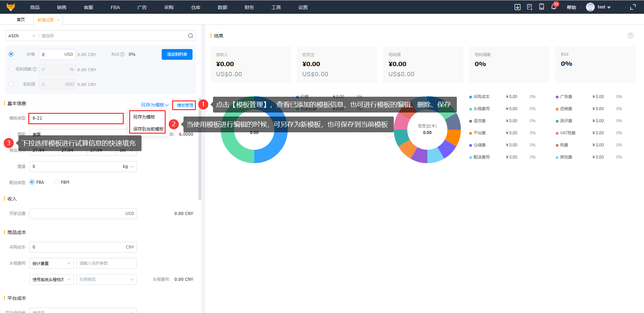Select the 毛利润率 radio button
Image resolution: width=644 pixels, height=313 pixels.
tap(11, 69)
